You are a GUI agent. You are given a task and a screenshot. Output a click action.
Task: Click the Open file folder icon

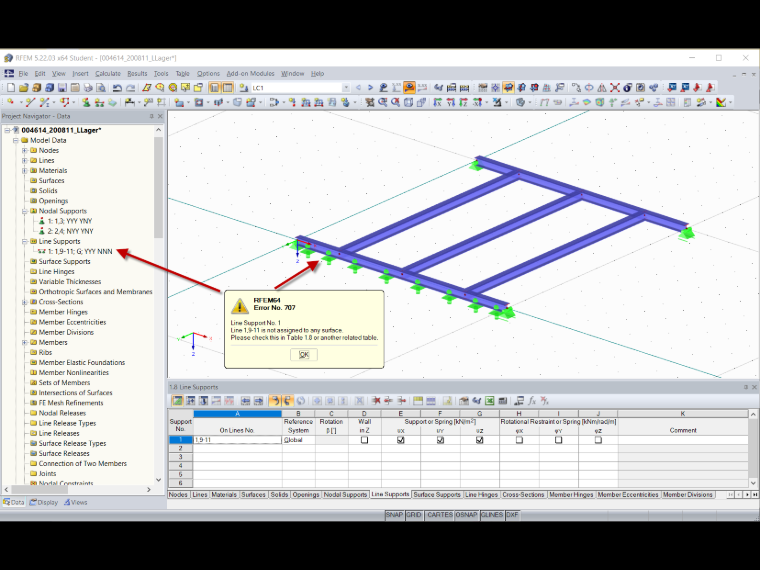(23, 88)
